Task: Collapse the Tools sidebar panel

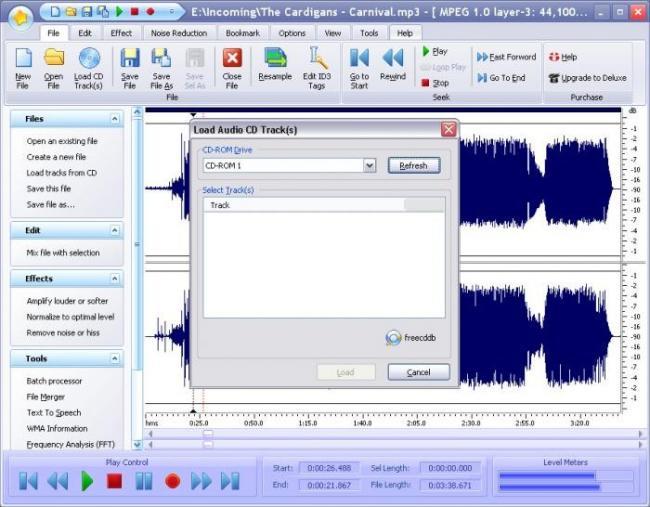Action: (x=115, y=358)
